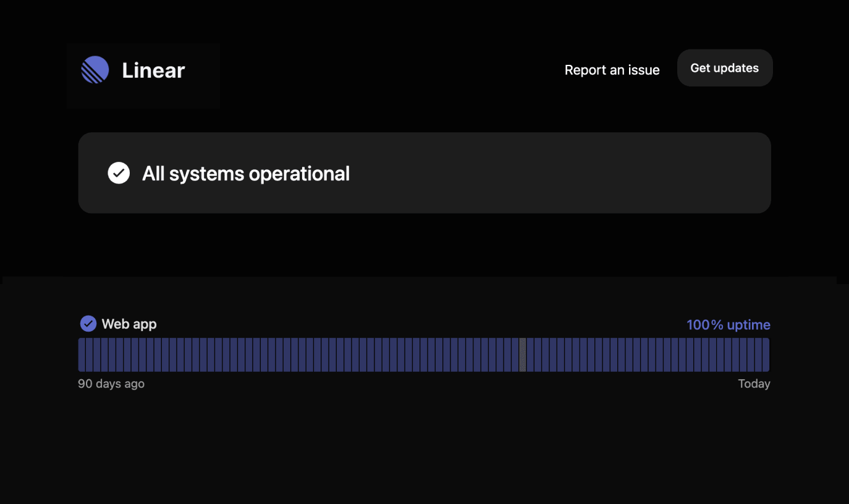Image resolution: width=849 pixels, height=504 pixels.
Task: Click the last uptime bar for today
Action: pos(766,355)
